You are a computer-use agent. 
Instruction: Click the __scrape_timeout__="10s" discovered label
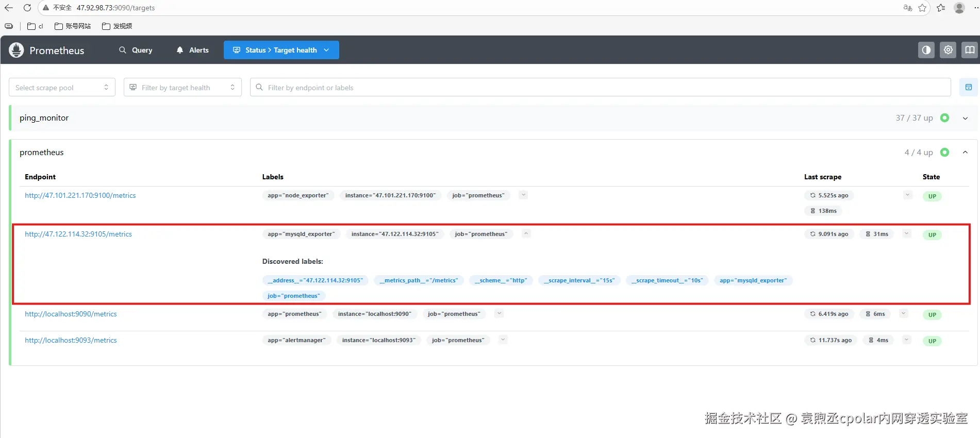coord(667,280)
